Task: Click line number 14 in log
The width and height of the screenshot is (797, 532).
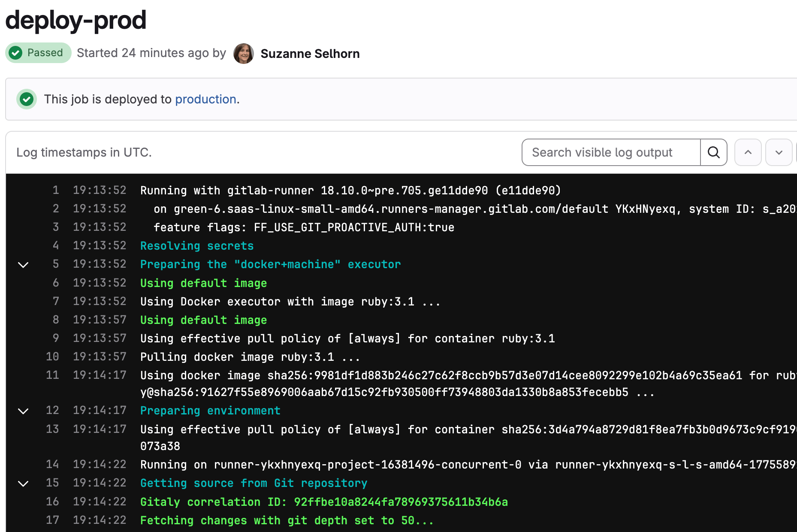Action: click(52, 464)
